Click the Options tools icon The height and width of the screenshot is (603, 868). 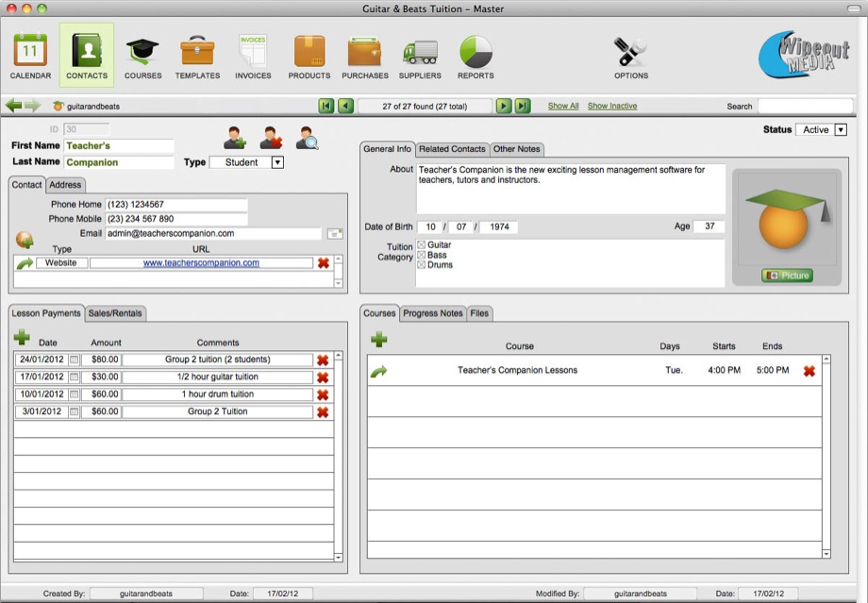click(630, 52)
